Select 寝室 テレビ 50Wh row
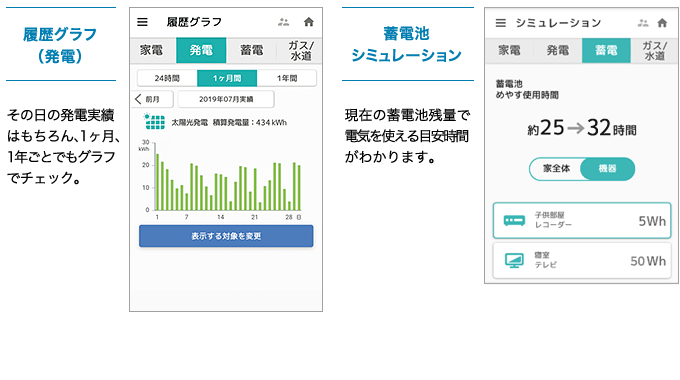Screen dimensions: 680x380 tap(582, 260)
